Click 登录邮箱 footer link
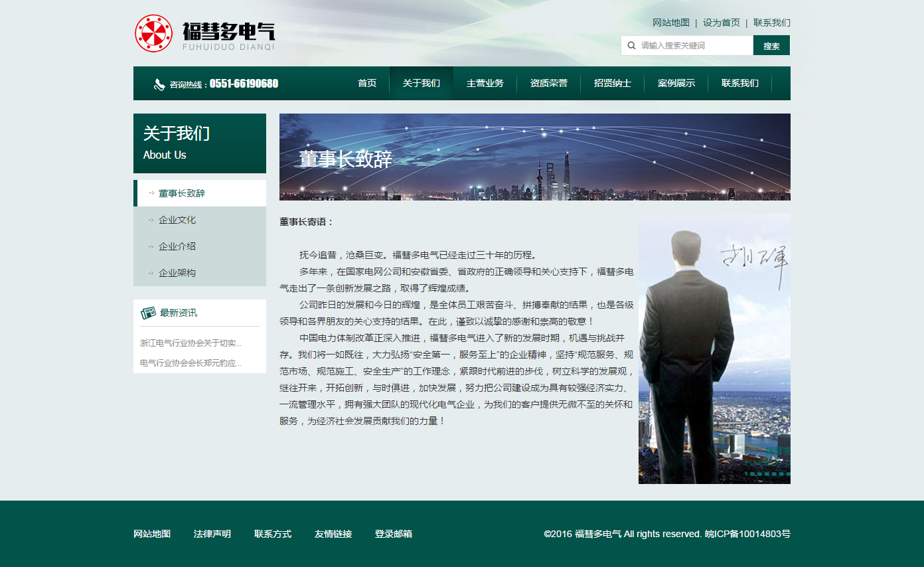Image resolution: width=924 pixels, height=567 pixels. pyautogui.click(x=393, y=534)
